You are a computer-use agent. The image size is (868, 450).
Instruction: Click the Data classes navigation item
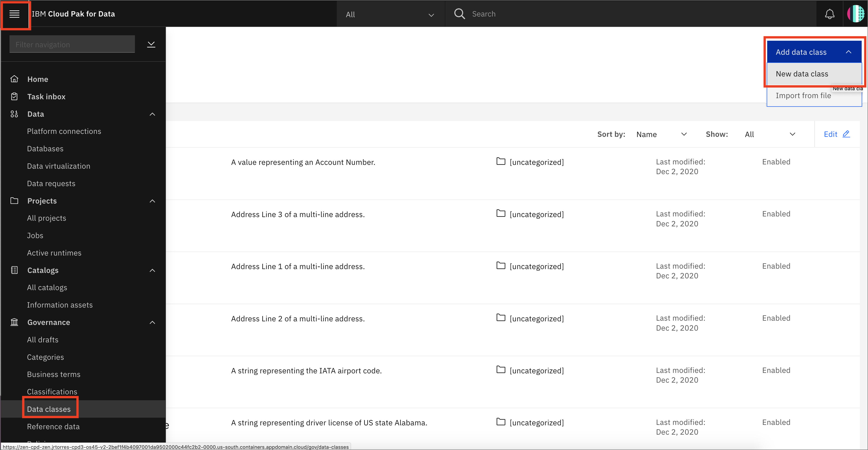(49, 409)
